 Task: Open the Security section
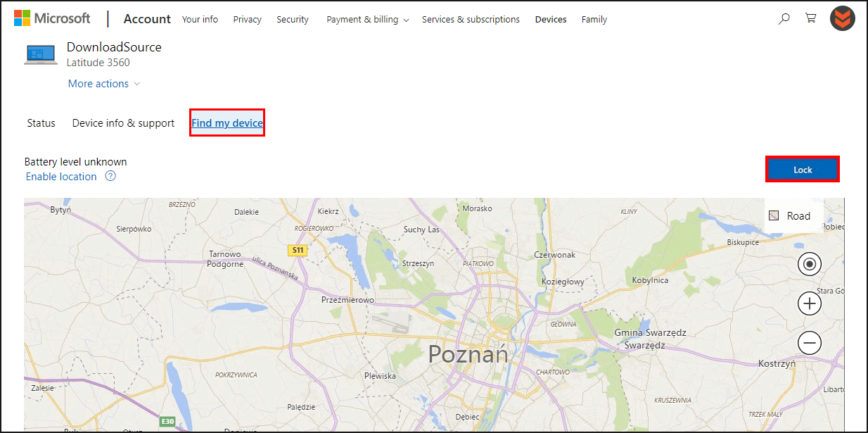(293, 20)
